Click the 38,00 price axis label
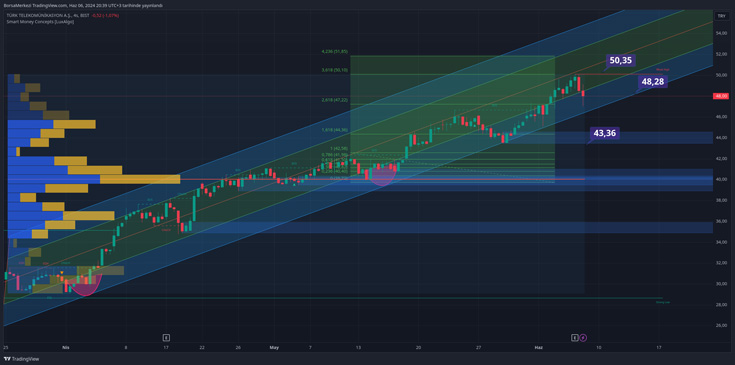The width and height of the screenshot is (735, 365). (x=720, y=200)
